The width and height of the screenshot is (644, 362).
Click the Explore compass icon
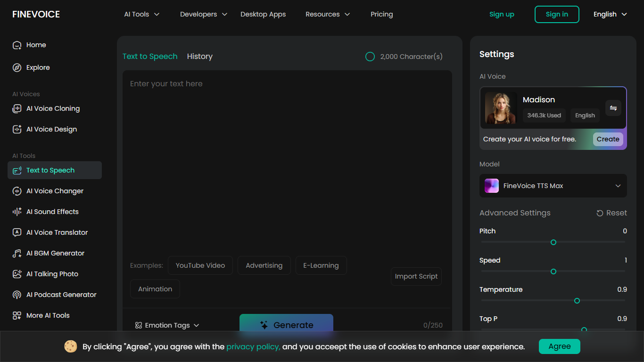coord(17,67)
